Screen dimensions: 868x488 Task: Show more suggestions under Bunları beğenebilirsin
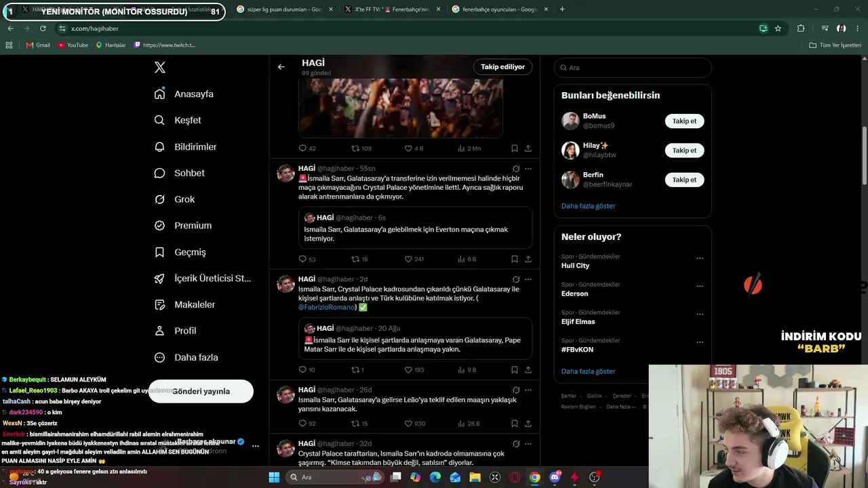click(589, 206)
